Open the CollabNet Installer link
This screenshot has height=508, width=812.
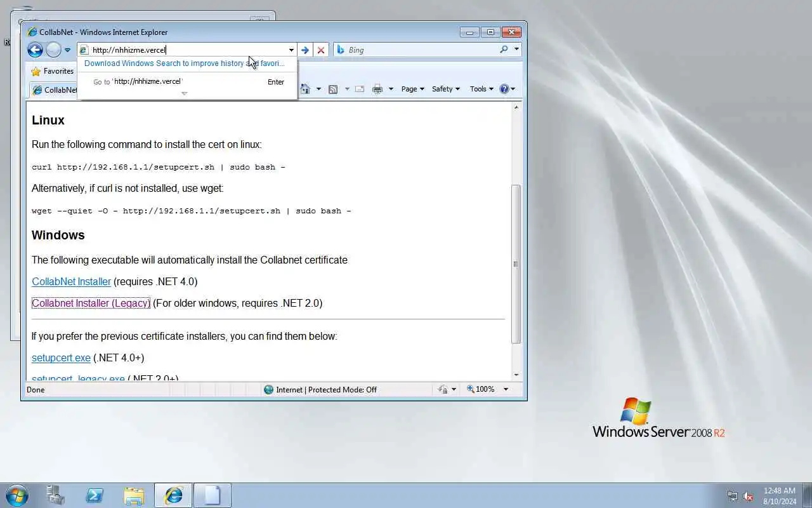71,281
